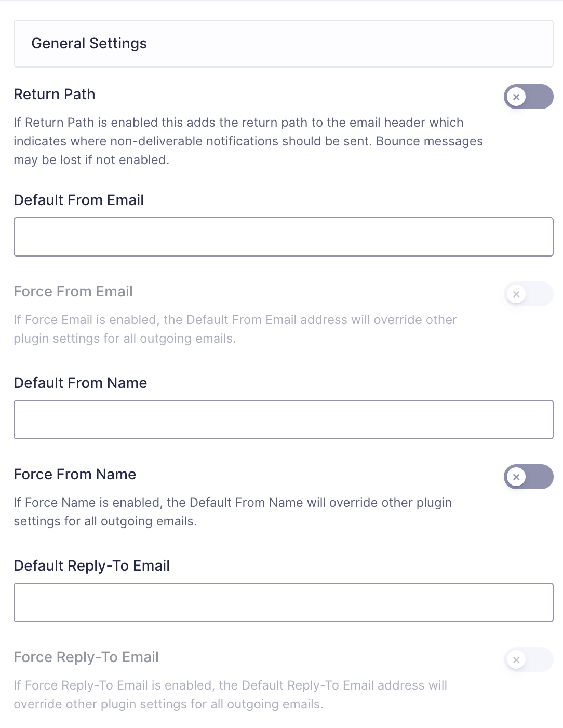The width and height of the screenshot is (563, 728).
Task: Click the Return Path label
Action: (55, 95)
